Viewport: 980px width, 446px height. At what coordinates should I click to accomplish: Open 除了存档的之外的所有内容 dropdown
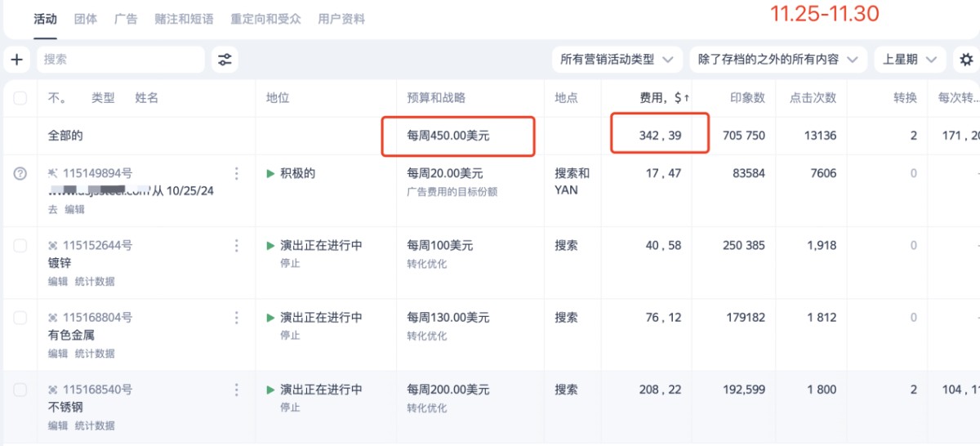777,60
